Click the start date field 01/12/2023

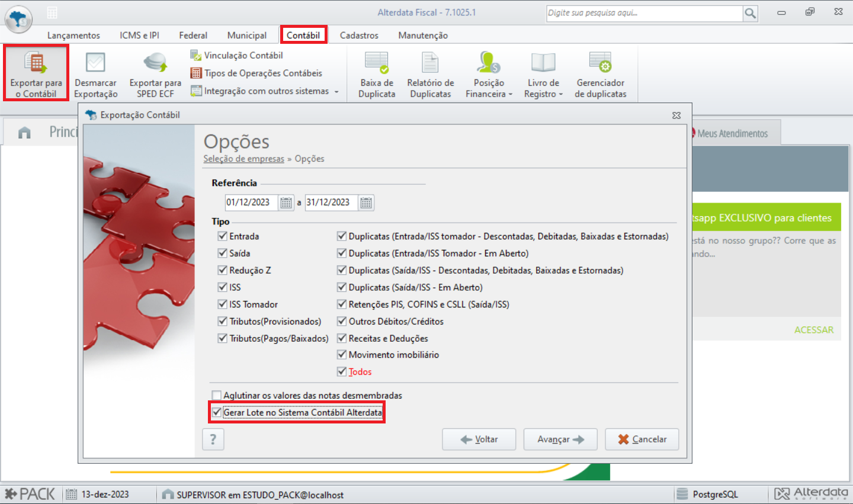(x=251, y=203)
